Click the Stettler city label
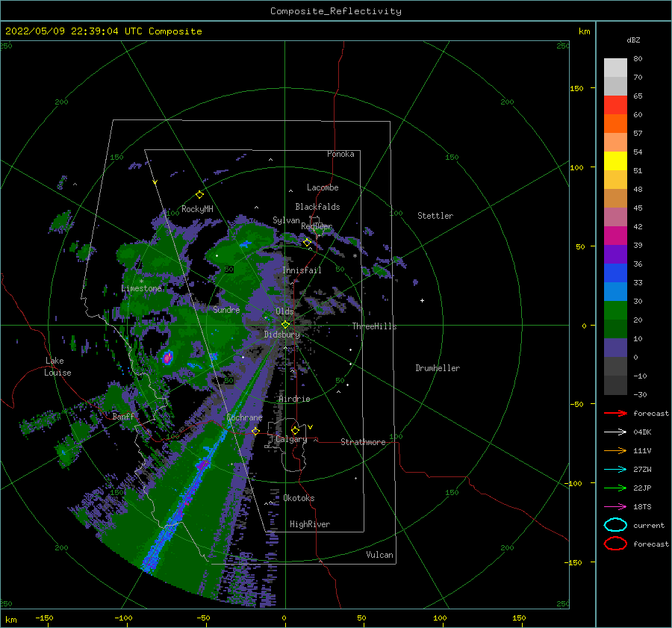The width and height of the screenshot is (672, 628). point(435,216)
